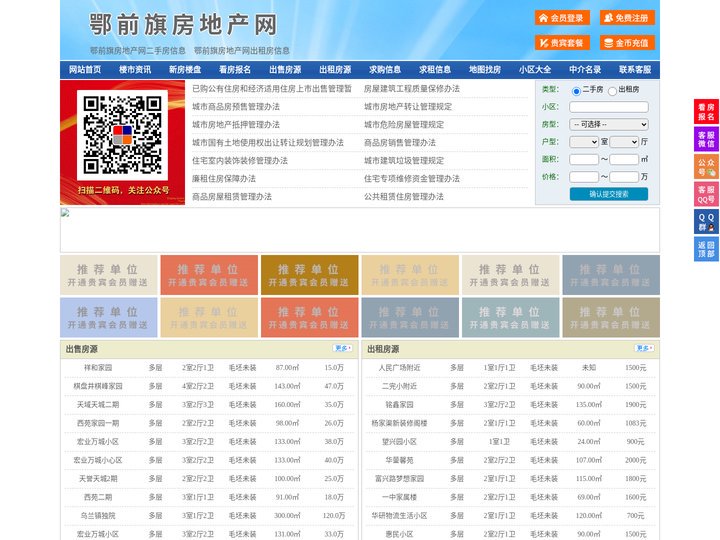Open the QQ群 floating sidebar icon
Viewport: 720px width, 540px height.
coord(706,222)
